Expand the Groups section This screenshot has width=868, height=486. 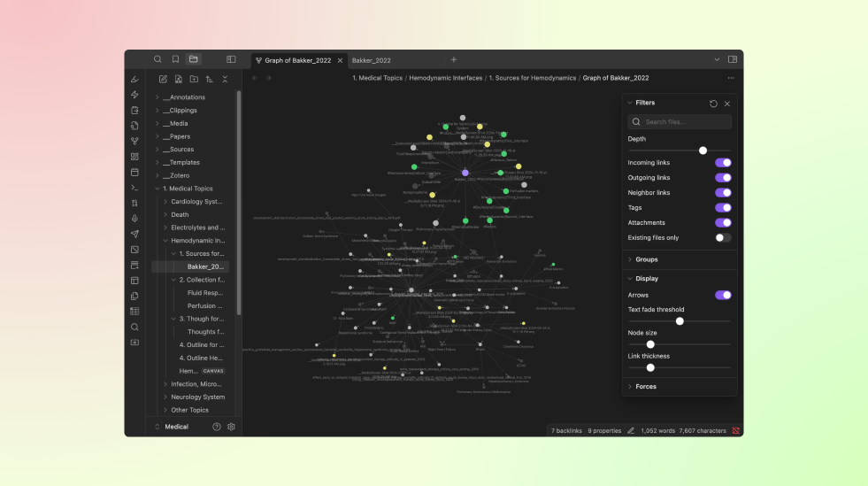coord(647,259)
